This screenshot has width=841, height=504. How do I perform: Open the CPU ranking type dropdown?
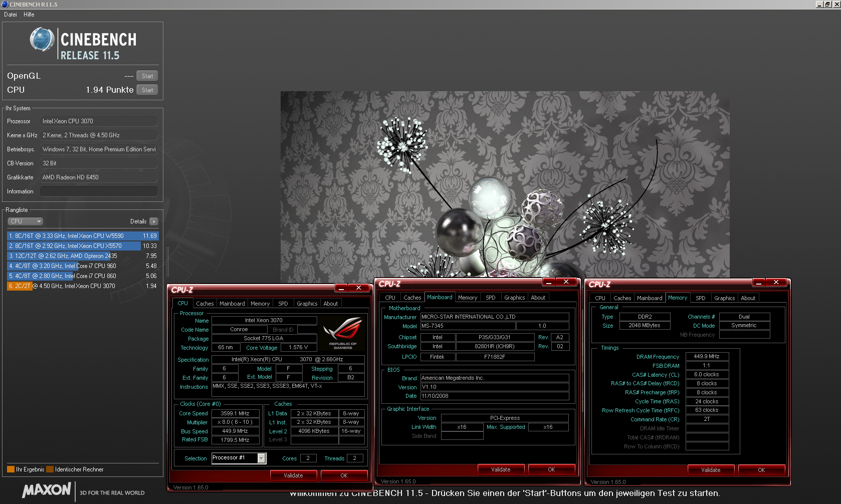(25, 221)
